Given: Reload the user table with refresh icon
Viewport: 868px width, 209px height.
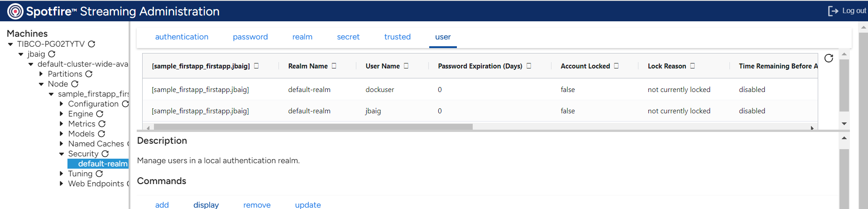Looking at the screenshot, I should click(x=829, y=58).
